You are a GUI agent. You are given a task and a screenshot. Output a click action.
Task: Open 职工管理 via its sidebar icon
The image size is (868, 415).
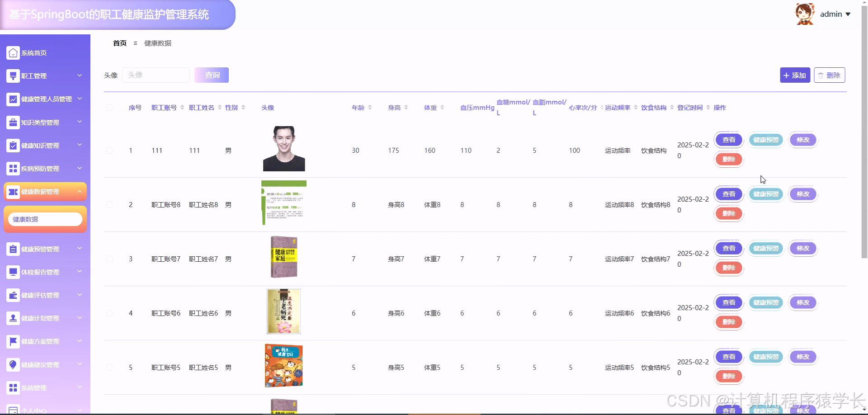click(13, 75)
